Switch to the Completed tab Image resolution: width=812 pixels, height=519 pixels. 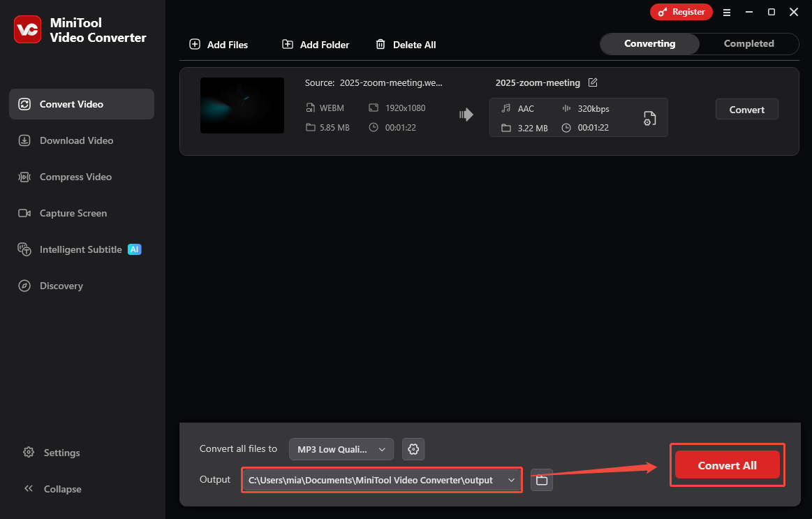point(748,43)
